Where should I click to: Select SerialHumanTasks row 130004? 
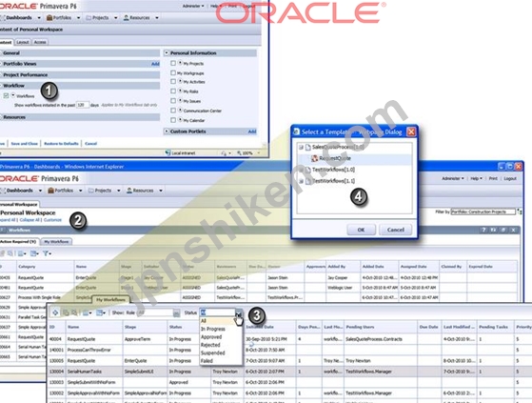pos(288,372)
